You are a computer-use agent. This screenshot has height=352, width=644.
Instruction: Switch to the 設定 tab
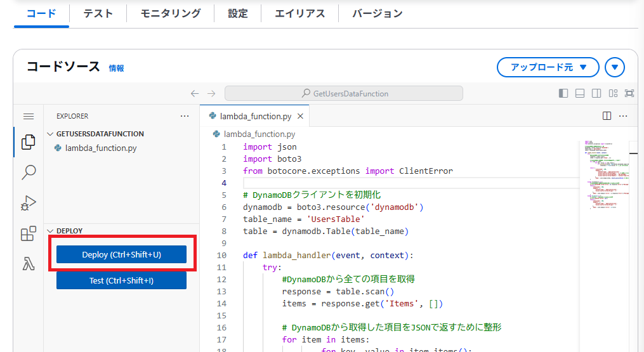point(238,13)
